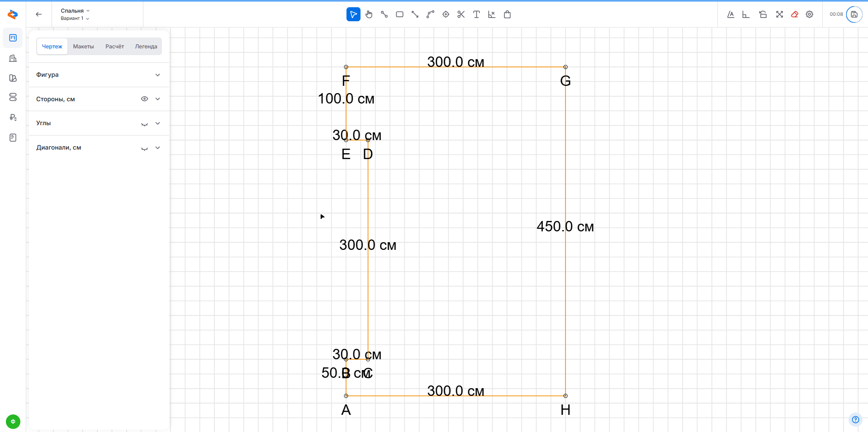
Task: Click the red eraser icon
Action: tap(794, 14)
